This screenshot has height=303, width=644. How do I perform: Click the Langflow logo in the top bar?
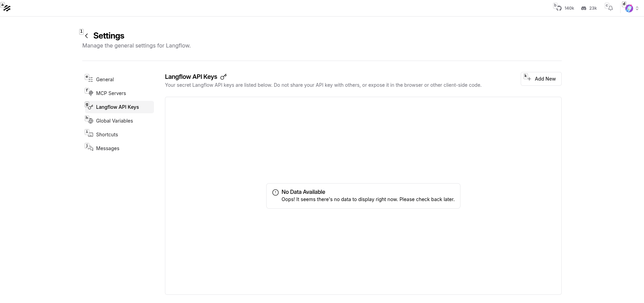tap(7, 7)
